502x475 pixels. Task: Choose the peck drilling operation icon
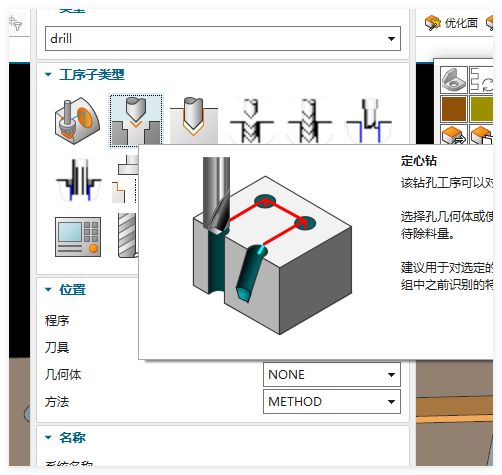point(252,121)
